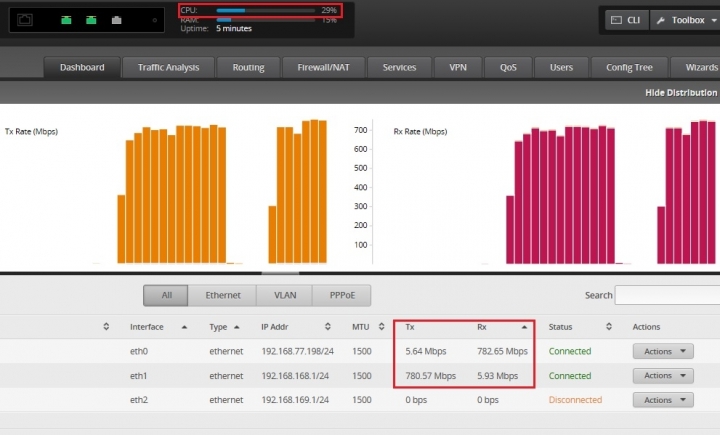Click Hide Distribution link

click(681, 93)
